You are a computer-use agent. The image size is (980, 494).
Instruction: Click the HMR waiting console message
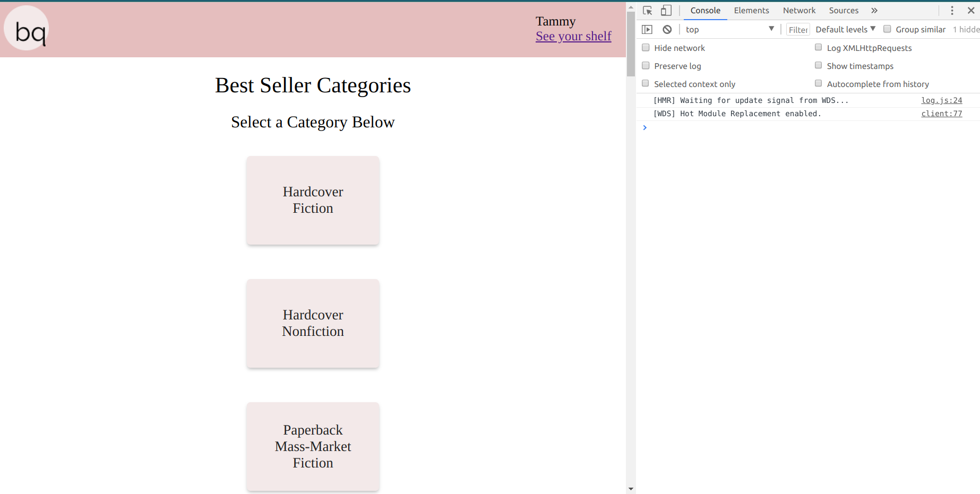click(751, 100)
